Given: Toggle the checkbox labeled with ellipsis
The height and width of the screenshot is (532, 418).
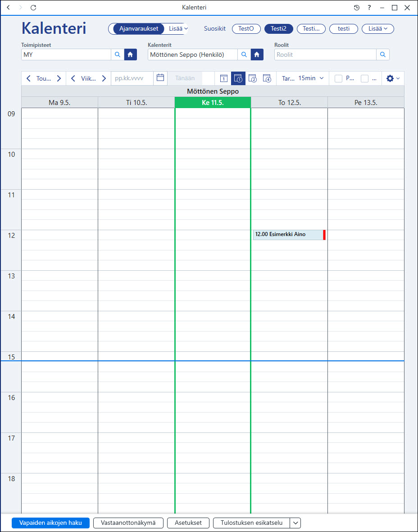Looking at the screenshot, I should 364,78.
